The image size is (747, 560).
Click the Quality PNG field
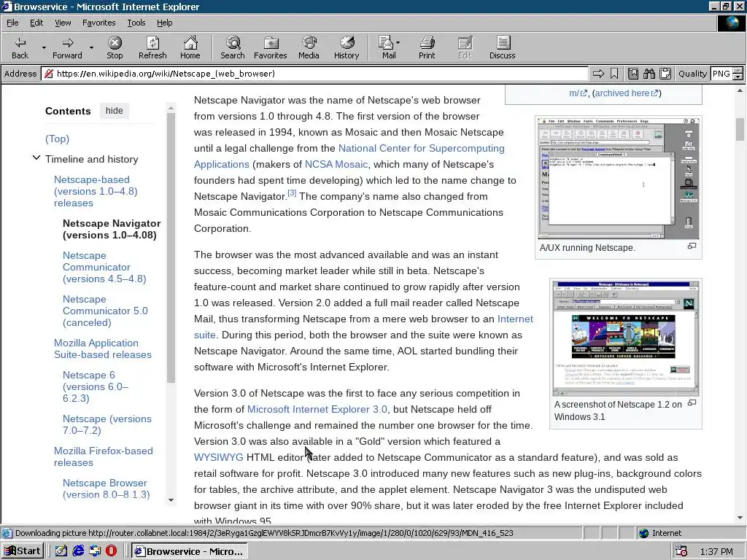tap(721, 74)
